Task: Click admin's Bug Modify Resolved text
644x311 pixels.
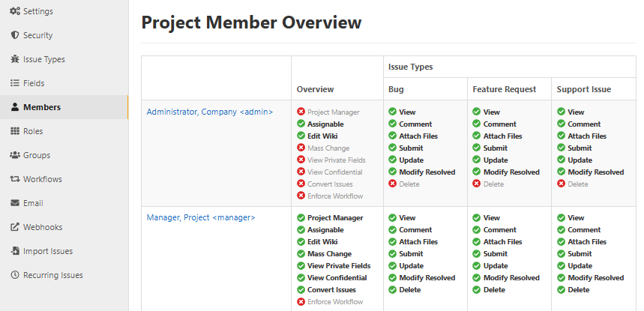Action: pyautogui.click(x=427, y=172)
